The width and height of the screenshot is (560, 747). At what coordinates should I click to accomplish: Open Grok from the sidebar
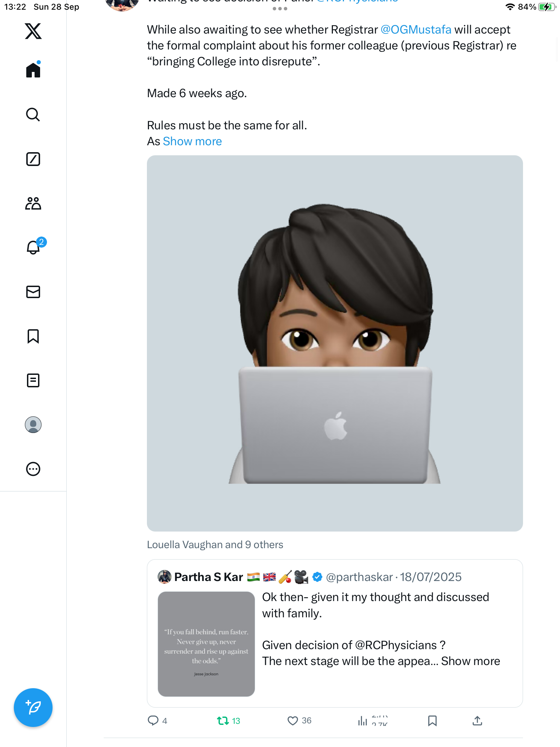click(x=33, y=159)
